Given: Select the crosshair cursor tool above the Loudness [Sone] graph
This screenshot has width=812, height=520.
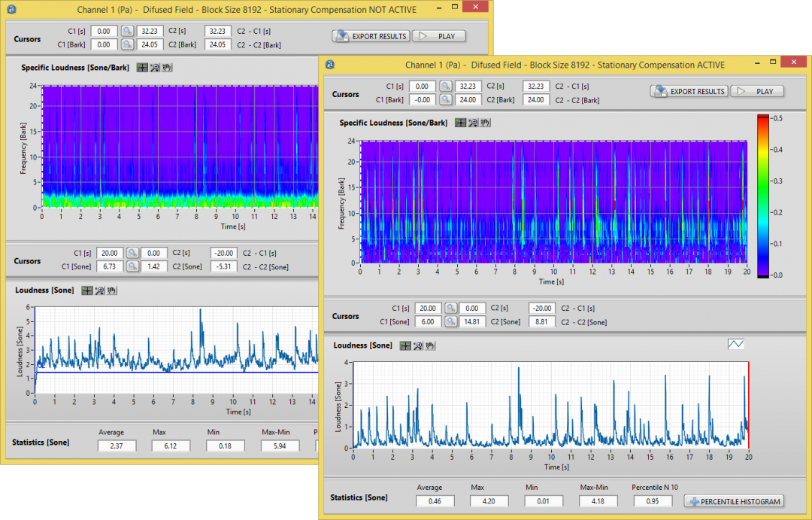Looking at the screenshot, I should point(405,345).
